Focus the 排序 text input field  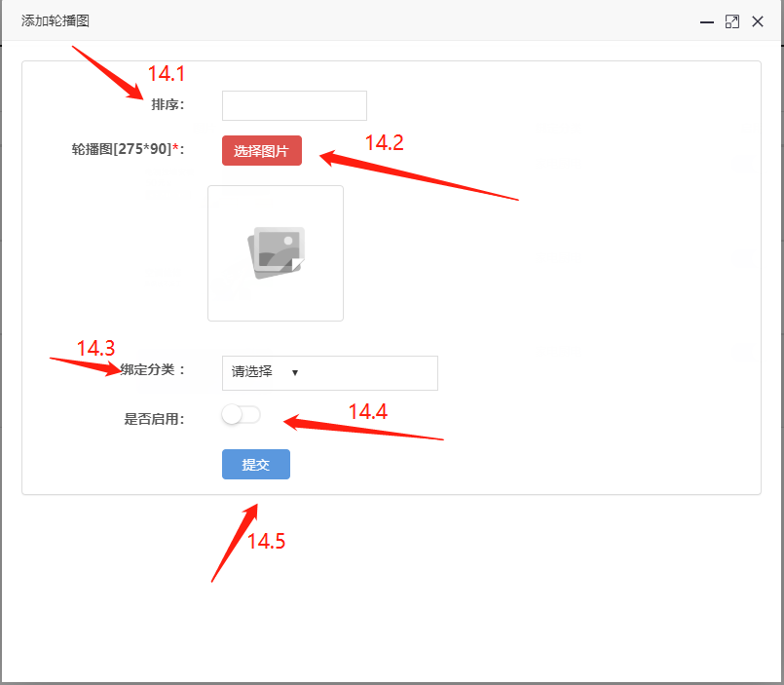pyautogui.click(x=294, y=105)
